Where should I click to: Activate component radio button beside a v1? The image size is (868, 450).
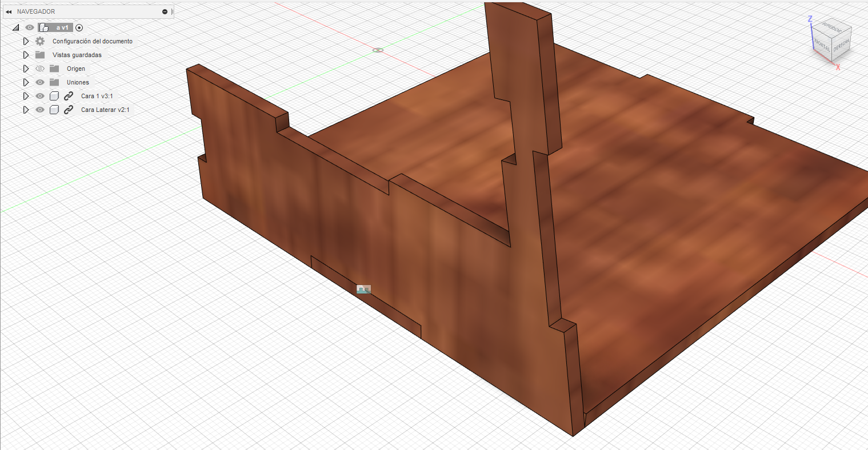(79, 27)
